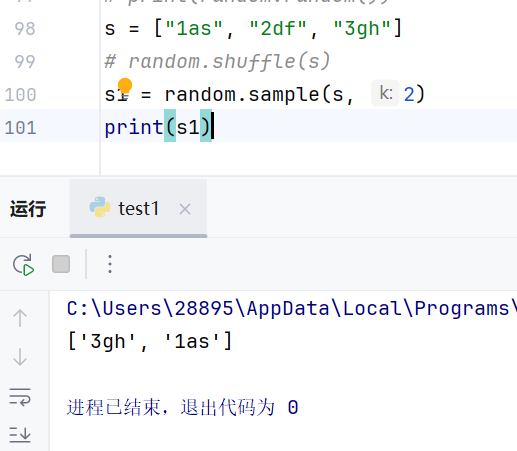Click line number 98 in the gutter
Viewport: 517px width, 451px height.
coord(25,29)
